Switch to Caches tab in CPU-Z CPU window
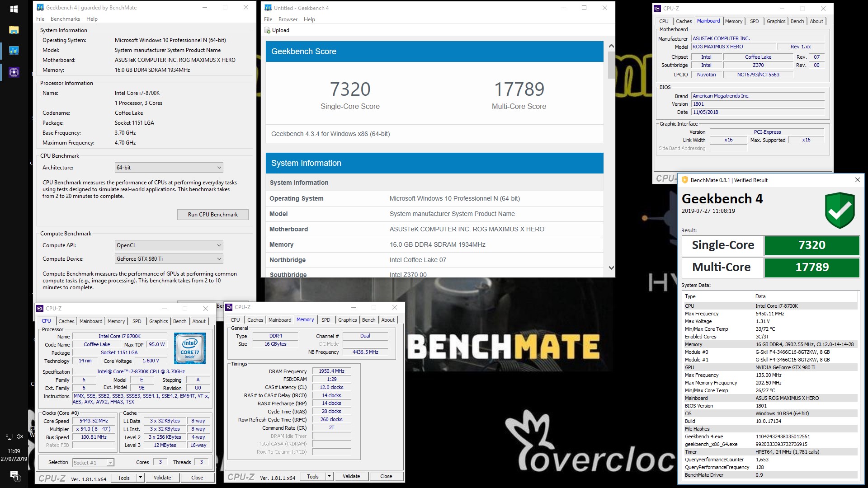Image resolution: width=868 pixels, height=488 pixels. 66,321
